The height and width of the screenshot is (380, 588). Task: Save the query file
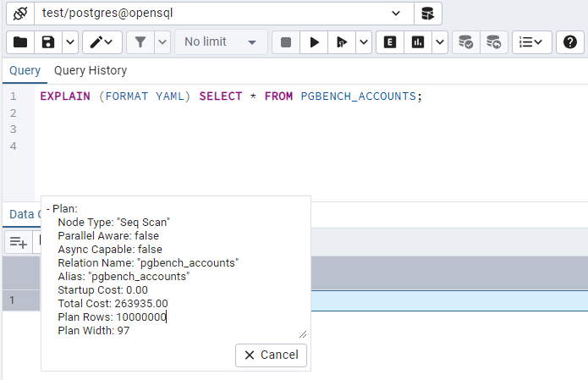click(48, 41)
